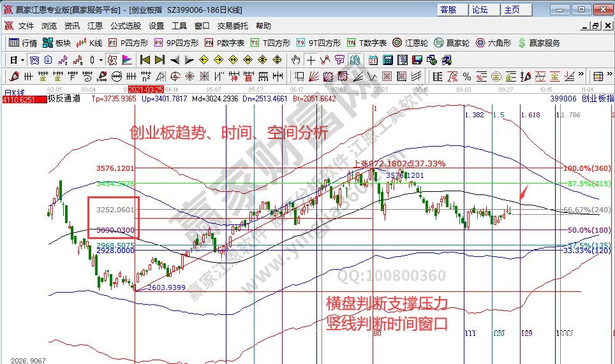The image size is (615, 364).
Task: Switch to K线 candlestick chart
Action: click(89, 43)
